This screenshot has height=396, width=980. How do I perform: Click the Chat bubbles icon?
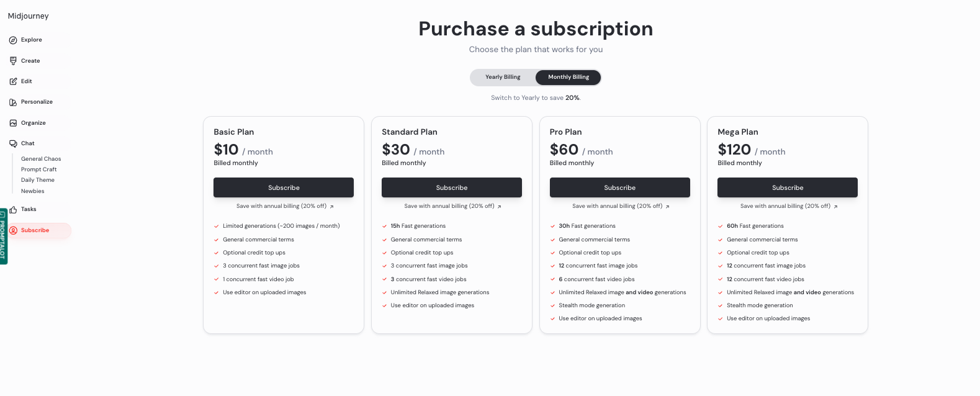(x=13, y=143)
